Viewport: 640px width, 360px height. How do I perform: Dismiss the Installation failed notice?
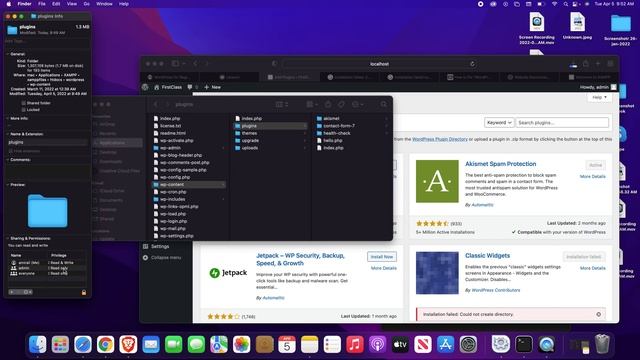(598, 314)
